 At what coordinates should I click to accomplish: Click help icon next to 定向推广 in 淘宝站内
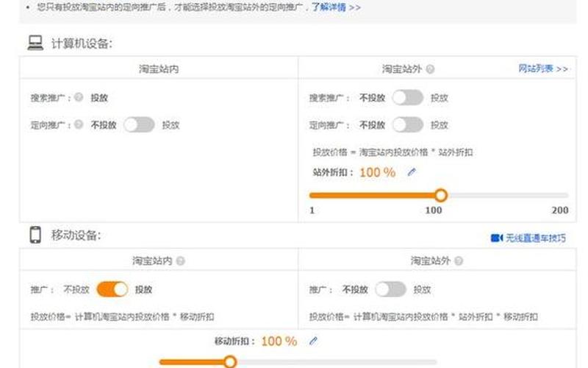click(x=79, y=124)
